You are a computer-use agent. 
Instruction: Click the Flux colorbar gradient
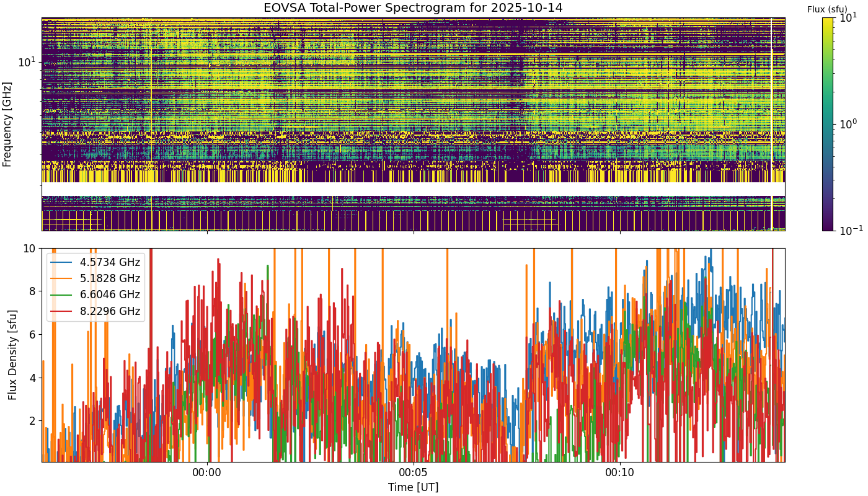pyautogui.click(x=827, y=124)
